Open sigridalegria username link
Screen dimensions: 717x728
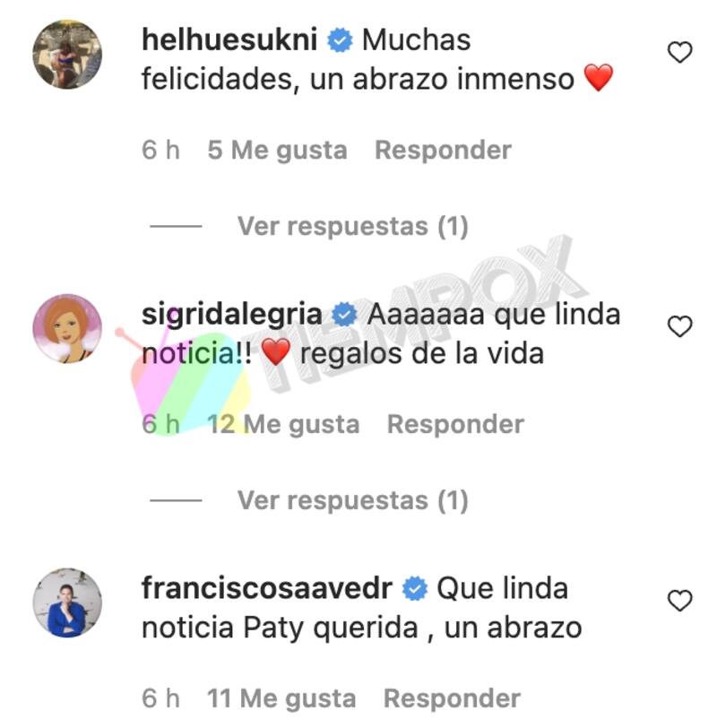click(232, 315)
